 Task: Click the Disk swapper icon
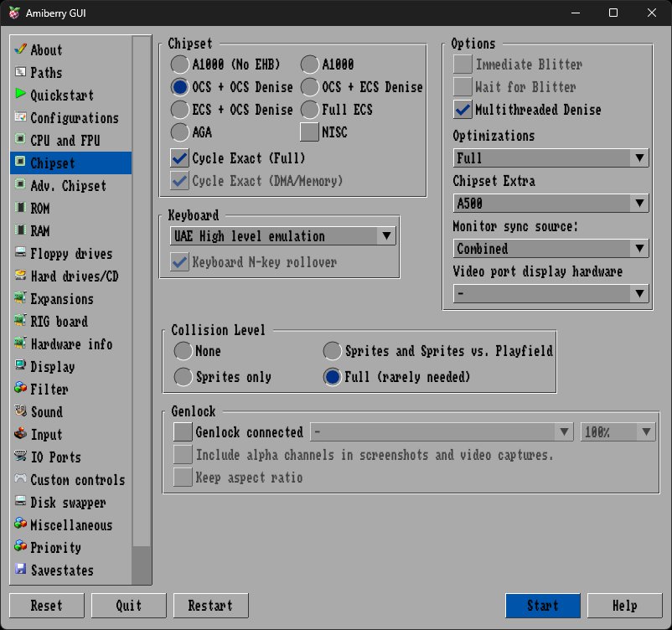pyautogui.click(x=20, y=501)
